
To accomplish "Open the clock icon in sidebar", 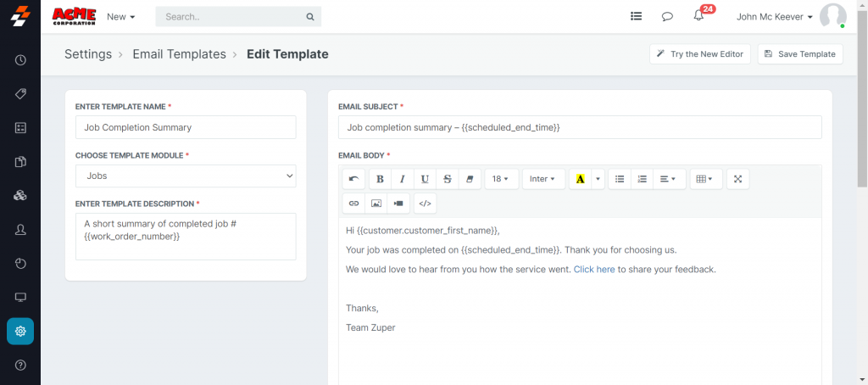I will click(20, 60).
